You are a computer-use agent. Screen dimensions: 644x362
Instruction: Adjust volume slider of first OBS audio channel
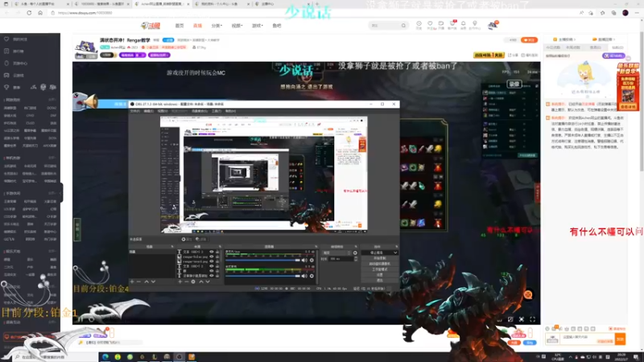tap(263, 260)
